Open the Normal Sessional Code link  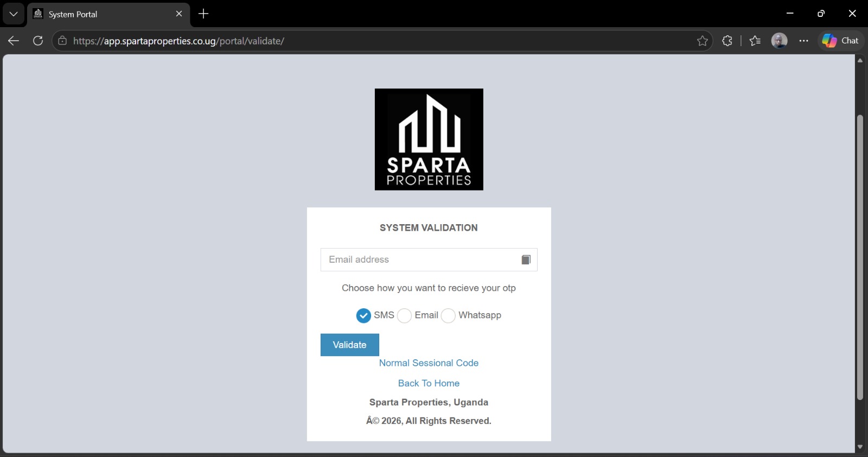[429, 363]
